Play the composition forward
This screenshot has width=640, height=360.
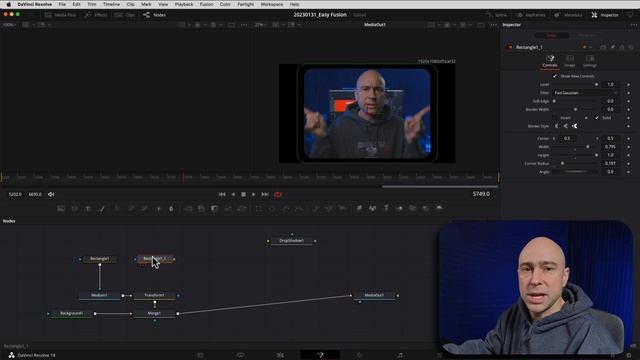253,194
